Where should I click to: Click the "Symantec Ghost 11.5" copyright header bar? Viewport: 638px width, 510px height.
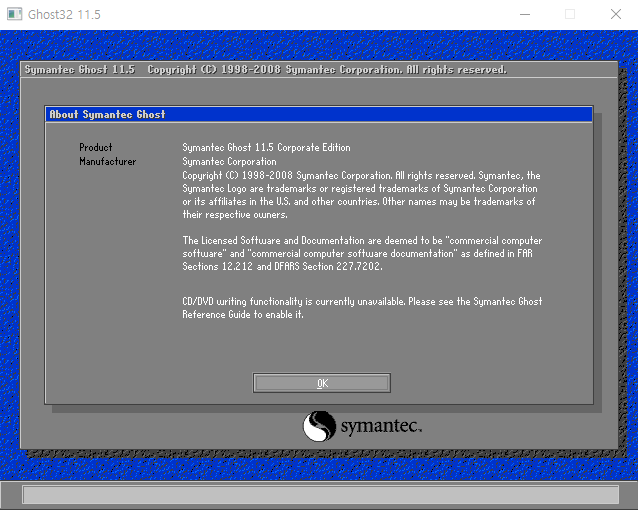tap(319, 70)
